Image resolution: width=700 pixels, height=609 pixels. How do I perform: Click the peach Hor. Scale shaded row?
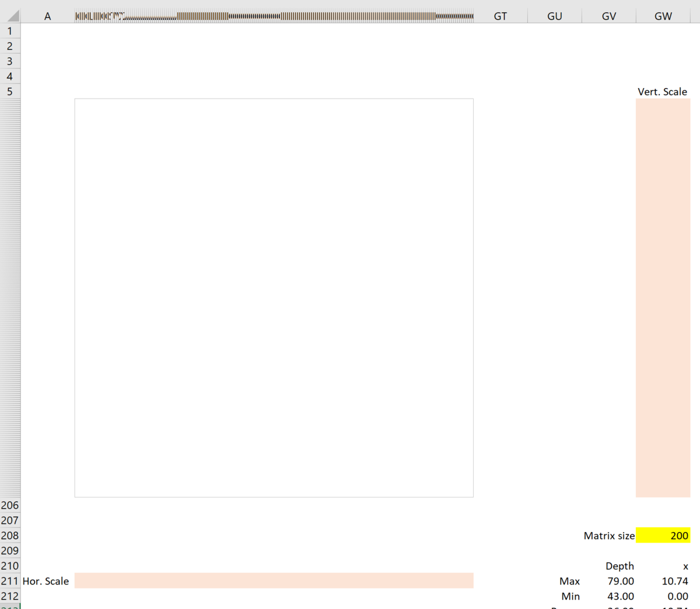pyautogui.click(x=274, y=581)
